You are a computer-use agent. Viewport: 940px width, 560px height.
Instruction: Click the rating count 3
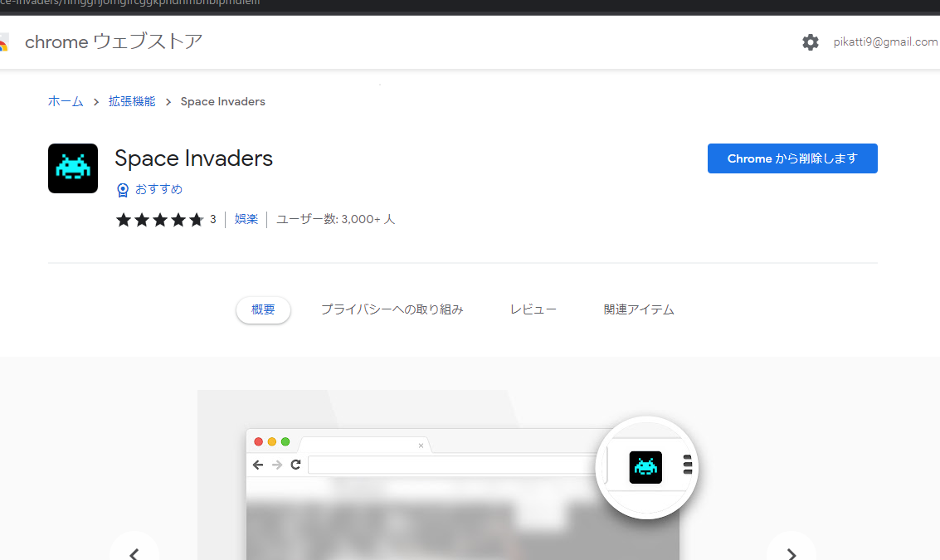pyautogui.click(x=213, y=220)
